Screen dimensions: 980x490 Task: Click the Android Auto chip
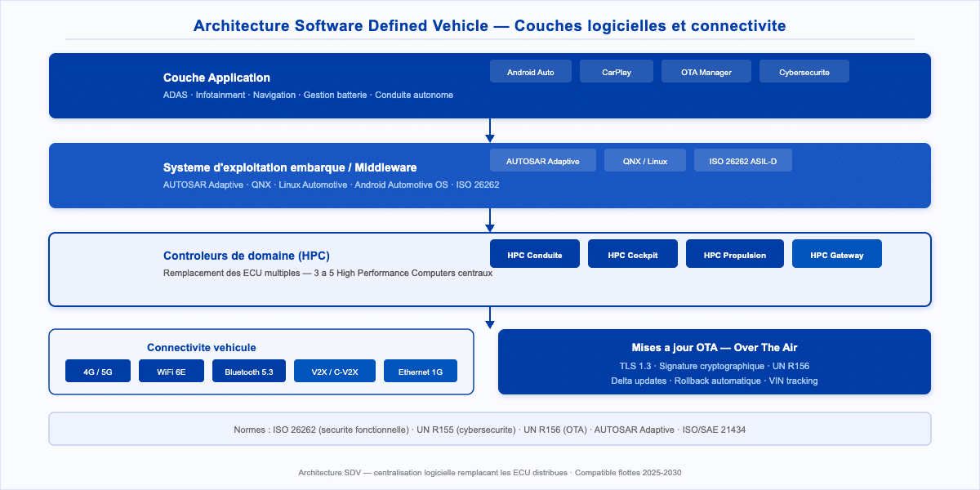(531, 72)
